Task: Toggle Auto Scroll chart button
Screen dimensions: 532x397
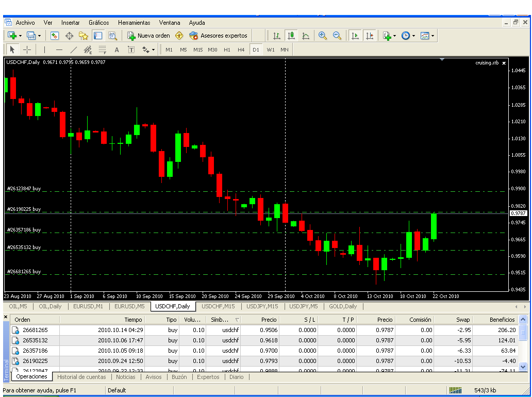Action: [x=355, y=36]
